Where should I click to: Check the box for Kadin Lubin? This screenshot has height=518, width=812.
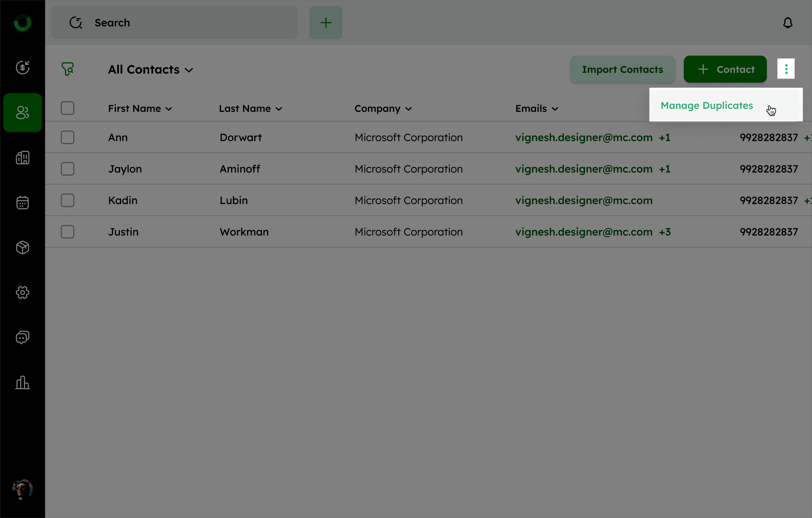(x=67, y=200)
